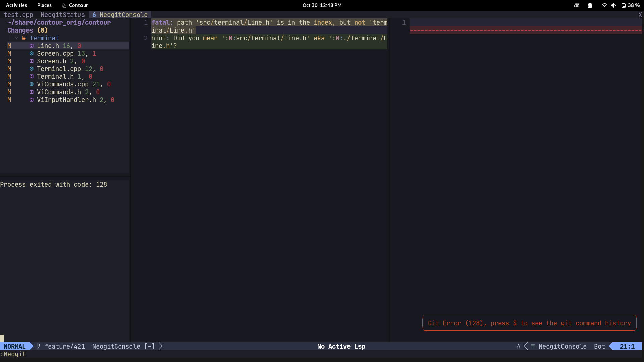Click the No Active Lsp status
The height and width of the screenshot is (362, 644).
(x=341, y=346)
